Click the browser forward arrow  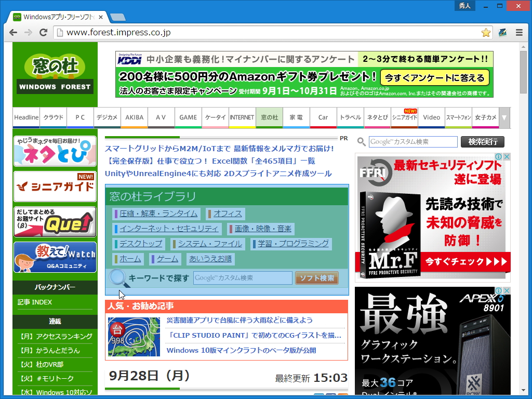[x=28, y=33]
